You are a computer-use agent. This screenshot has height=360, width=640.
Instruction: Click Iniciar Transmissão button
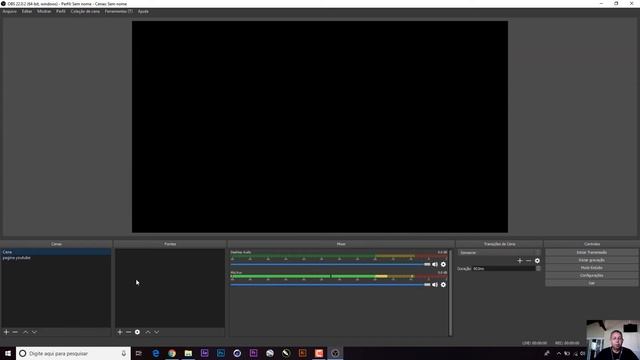click(592, 252)
